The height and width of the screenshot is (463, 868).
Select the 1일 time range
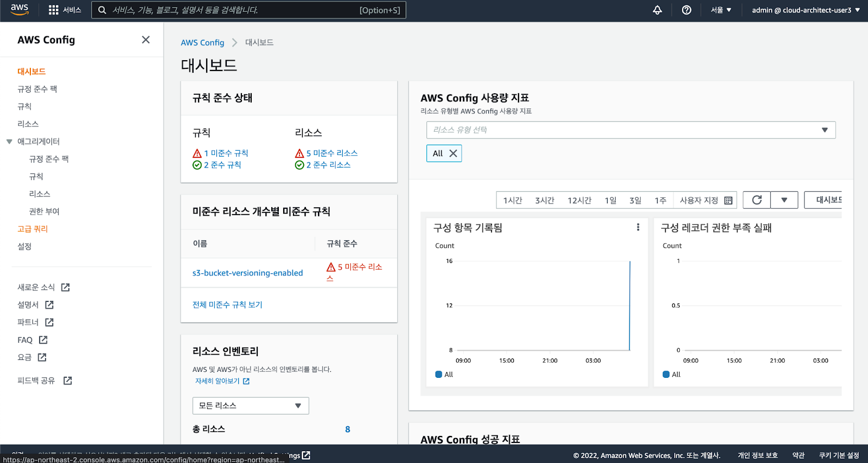tap(611, 201)
